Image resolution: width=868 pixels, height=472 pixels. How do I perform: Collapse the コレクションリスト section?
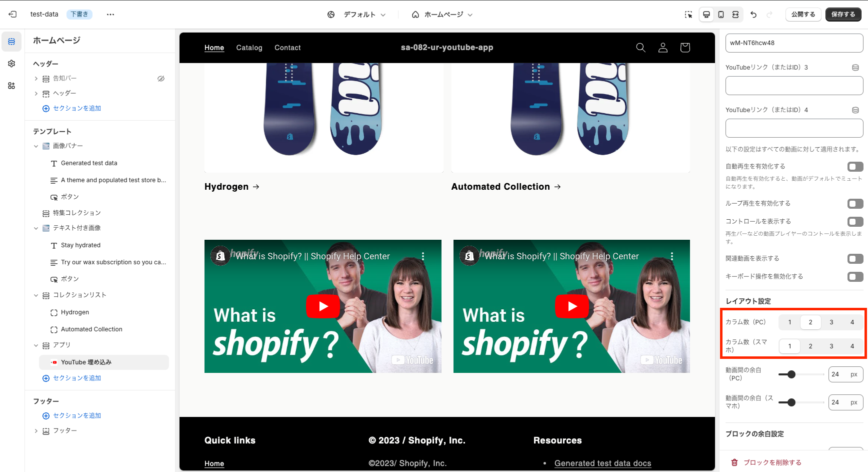[x=36, y=295]
